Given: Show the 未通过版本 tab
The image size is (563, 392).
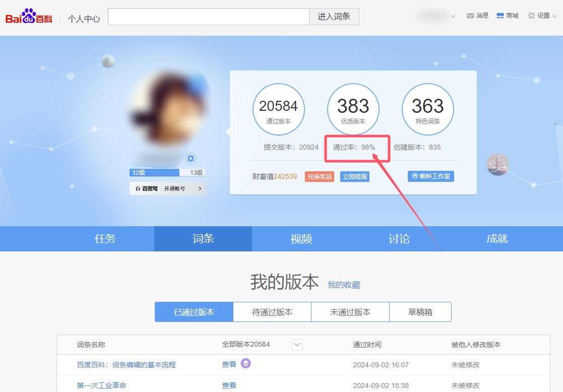Looking at the screenshot, I should [x=350, y=312].
